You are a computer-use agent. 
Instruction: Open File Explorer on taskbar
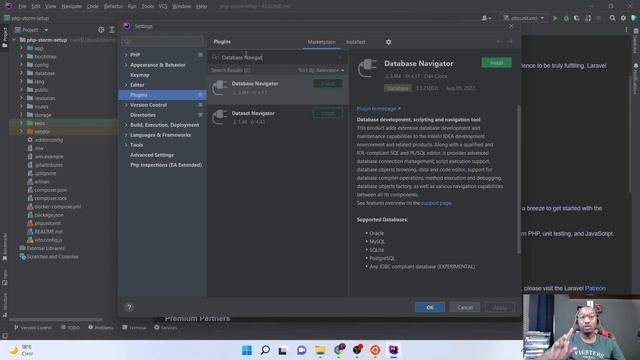click(320, 350)
